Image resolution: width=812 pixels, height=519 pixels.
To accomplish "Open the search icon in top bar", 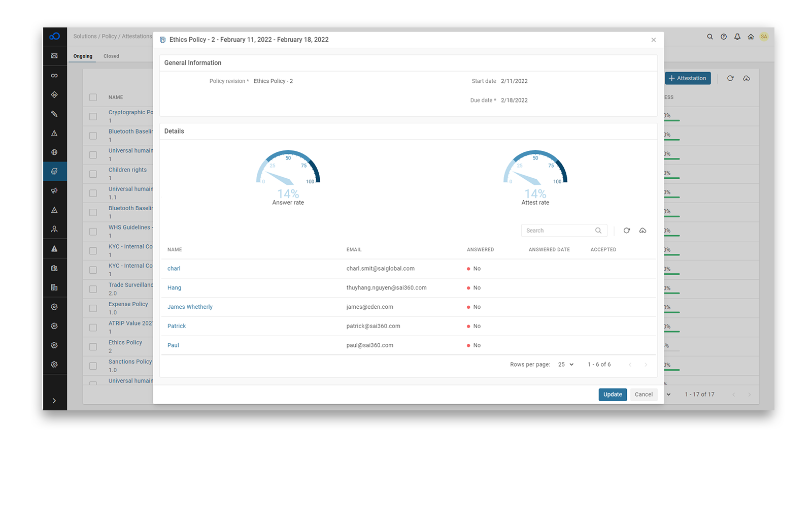I will [710, 37].
